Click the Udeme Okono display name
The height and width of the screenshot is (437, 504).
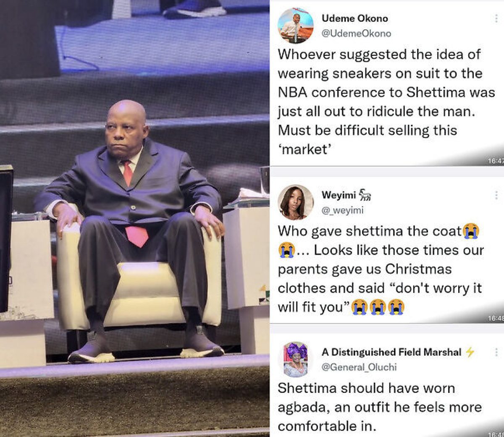(355, 18)
